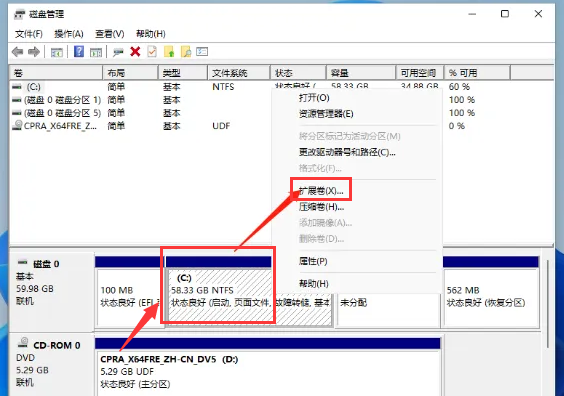Sort by the 卷 column header

pos(56,73)
